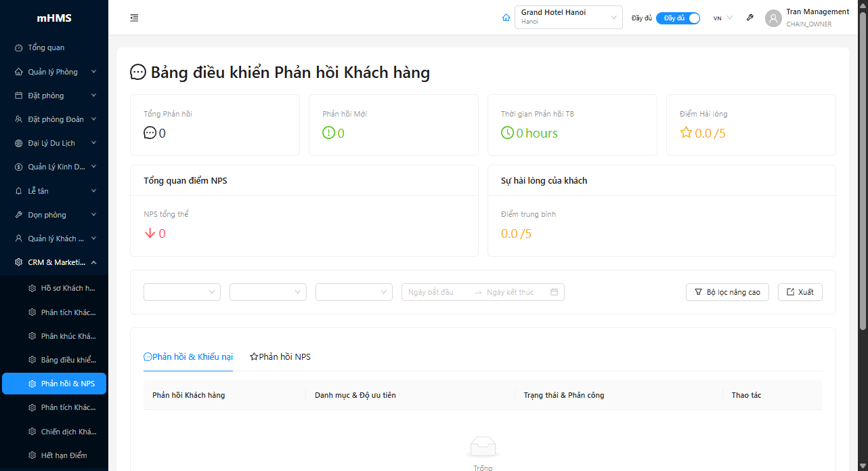Viewport: 868px width, 471px height.
Task: Click the Đặt phòng calendar icon
Action: tap(17, 95)
